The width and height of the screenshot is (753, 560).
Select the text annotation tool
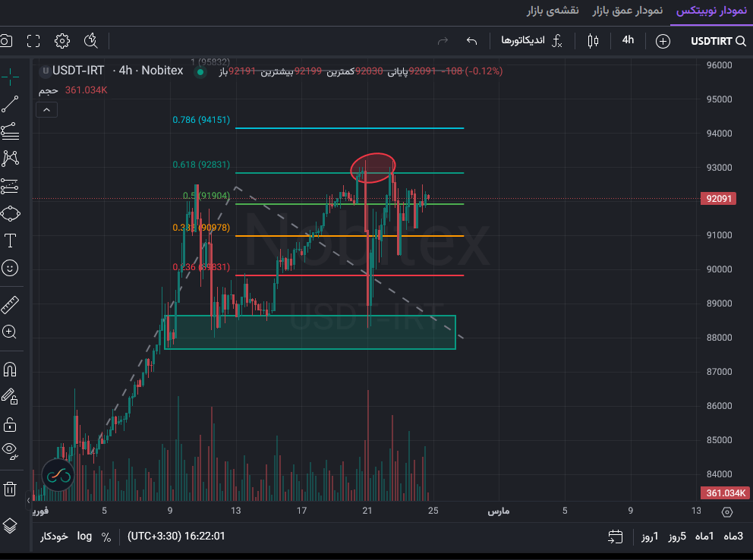click(x=10, y=241)
